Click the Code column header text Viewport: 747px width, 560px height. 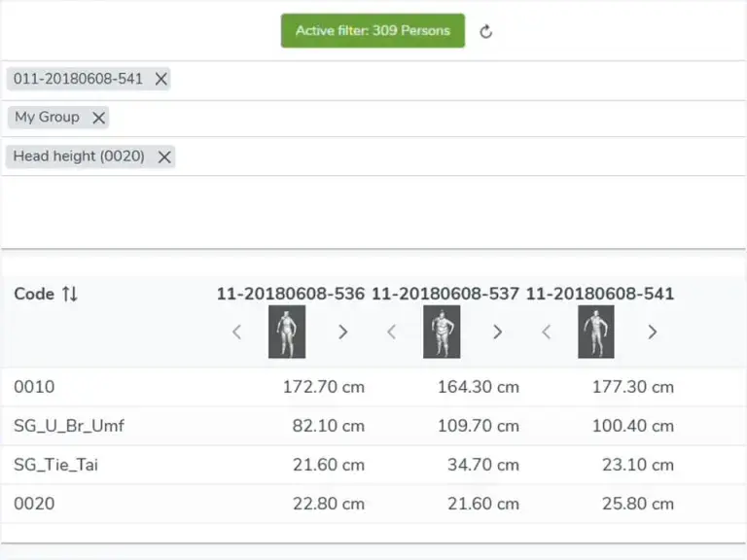click(x=34, y=294)
